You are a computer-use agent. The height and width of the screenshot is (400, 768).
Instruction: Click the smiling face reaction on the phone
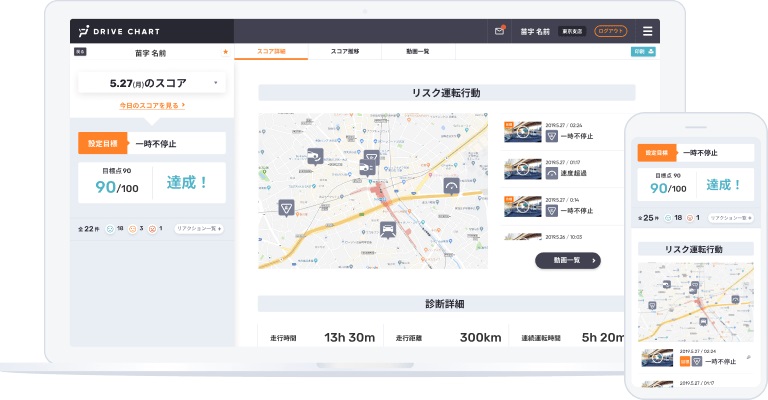click(x=668, y=218)
